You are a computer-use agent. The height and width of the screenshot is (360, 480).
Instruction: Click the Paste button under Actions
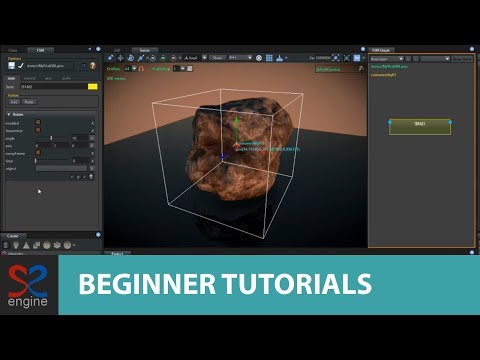29,102
